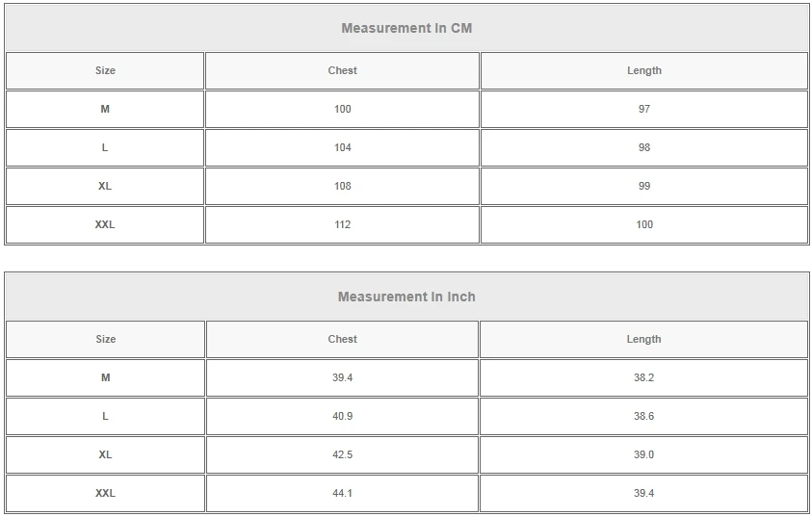Select the length value 98
812x517 pixels.
[x=643, y=147]
